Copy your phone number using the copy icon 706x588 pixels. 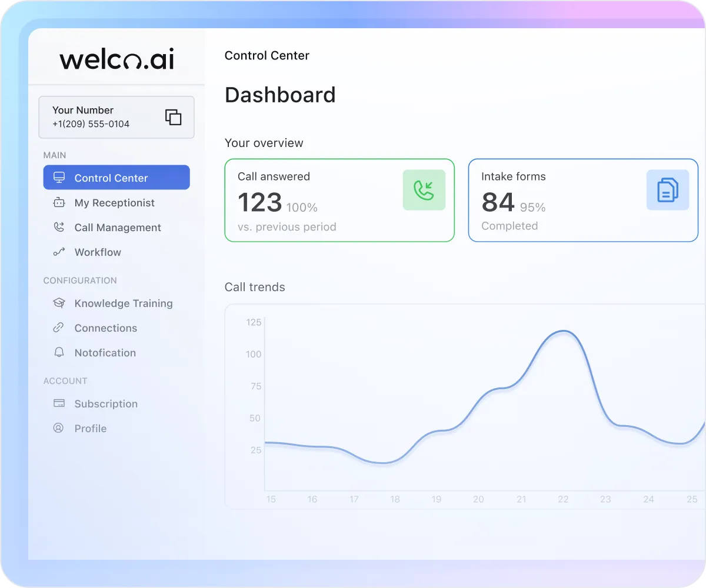[174, 117]
